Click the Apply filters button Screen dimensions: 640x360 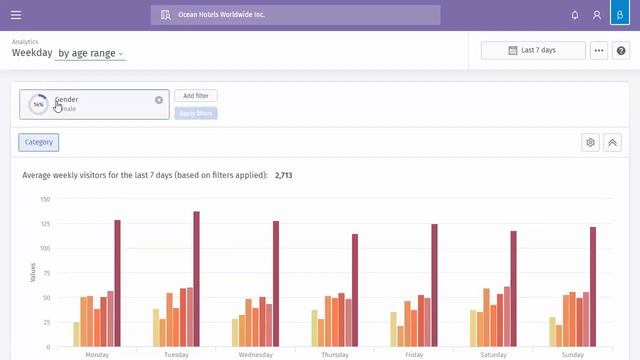196,113
